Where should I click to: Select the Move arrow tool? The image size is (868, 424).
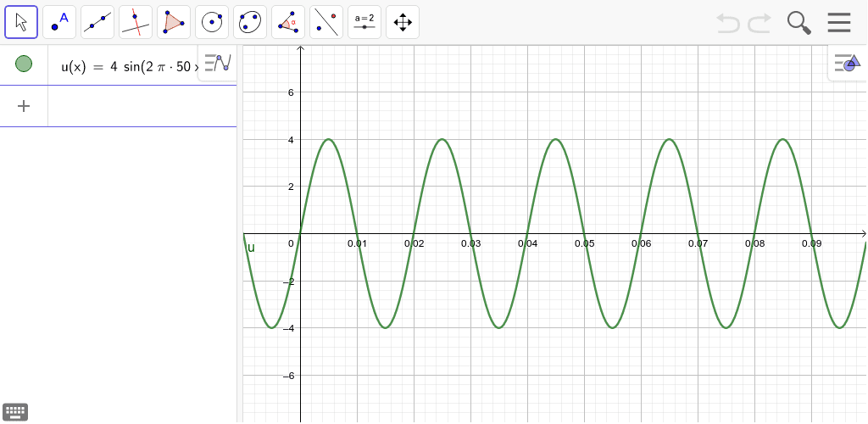tap(21, 22)
